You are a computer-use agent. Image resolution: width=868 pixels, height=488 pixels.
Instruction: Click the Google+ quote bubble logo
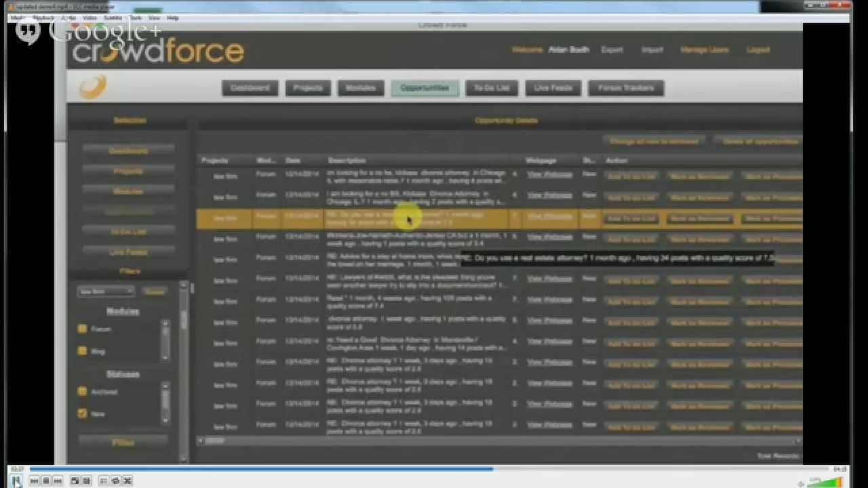click(x=28, y=33)
